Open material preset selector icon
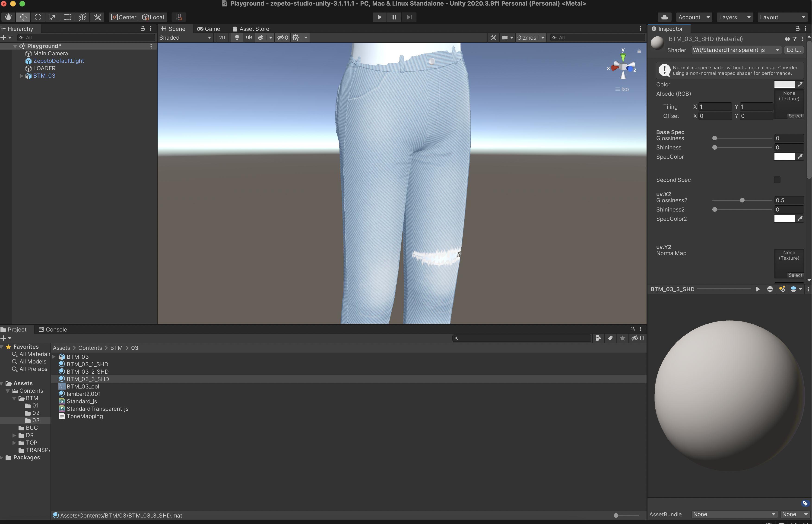The height and width of the screenshot is (524, 812). tap(795, 39)
